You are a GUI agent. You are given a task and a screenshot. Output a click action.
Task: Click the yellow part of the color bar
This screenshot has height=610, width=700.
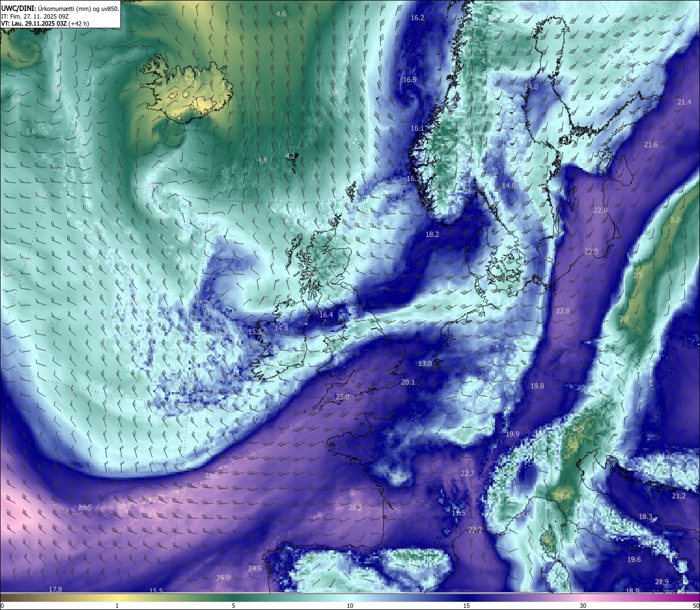tap(117, 597)
